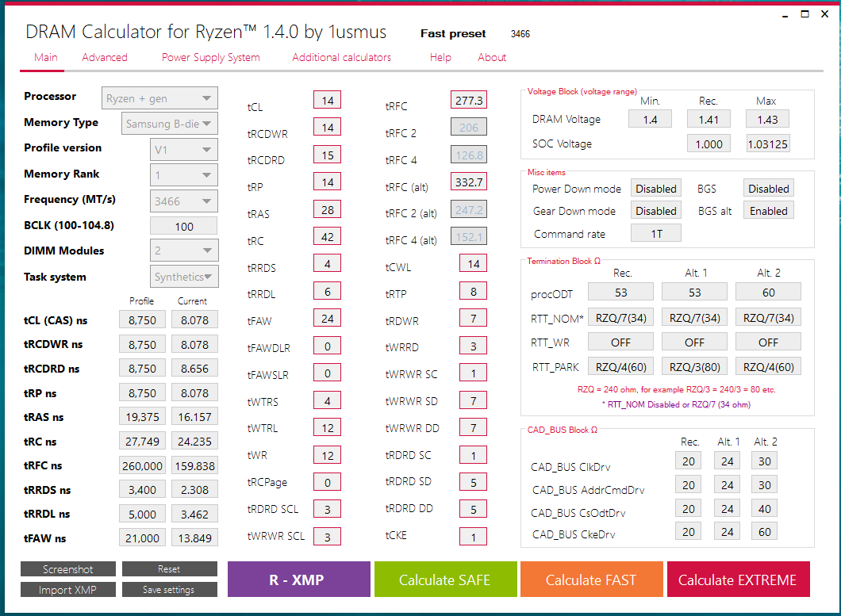Click the RTT_PARK Alt. 1 value RZQ/3(80)
The width and height of the screenshot is (841, 616).
[694, 367]
